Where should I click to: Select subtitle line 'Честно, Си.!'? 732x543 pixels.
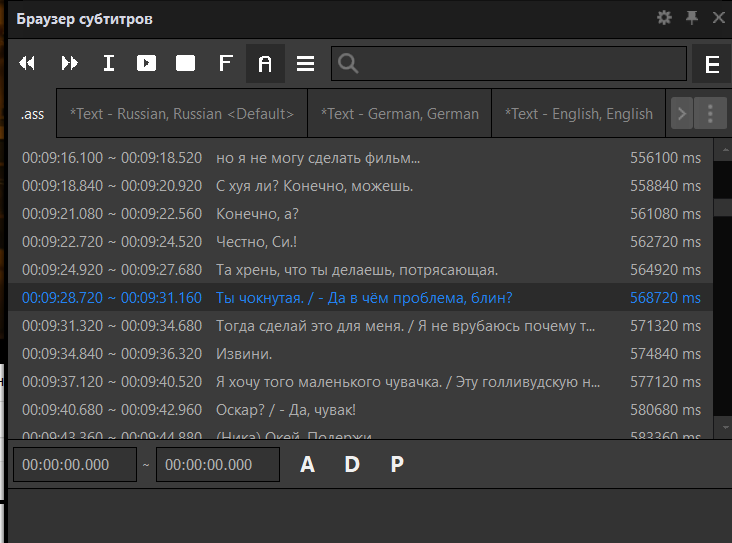tap(256, 242)
